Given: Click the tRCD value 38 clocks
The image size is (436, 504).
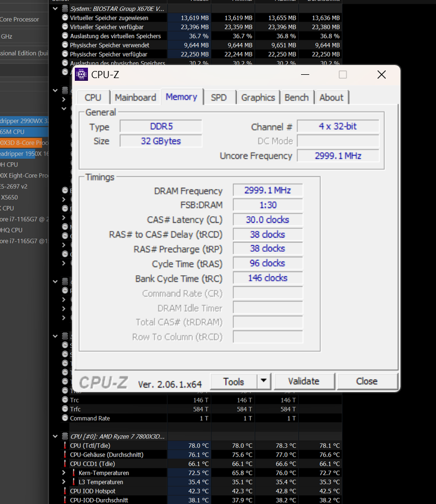Looking at the screenshot, I should pyautogui.click(x=268, y=234).
